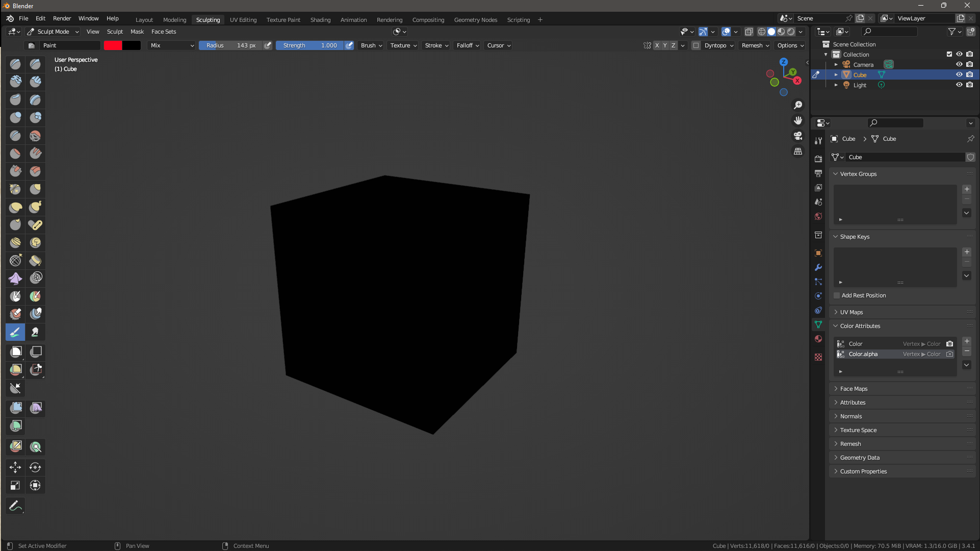Select the Paint brush tool

[15, 332]
